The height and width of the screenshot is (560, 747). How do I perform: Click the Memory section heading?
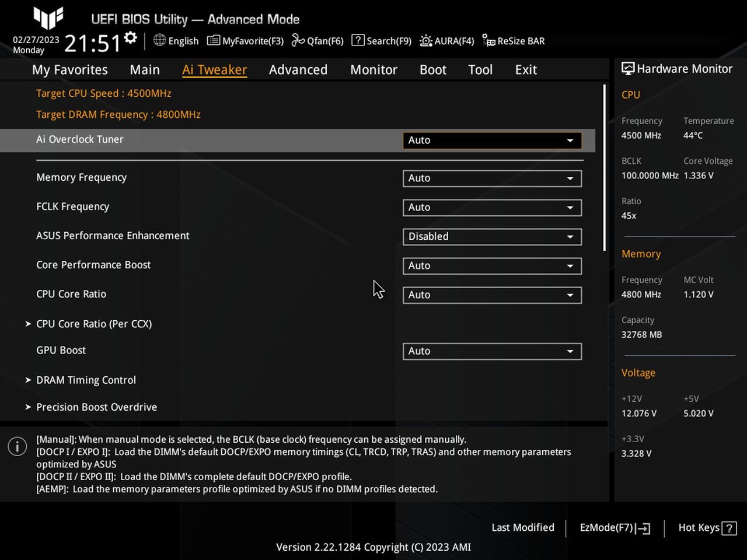(x=641, y=254)
